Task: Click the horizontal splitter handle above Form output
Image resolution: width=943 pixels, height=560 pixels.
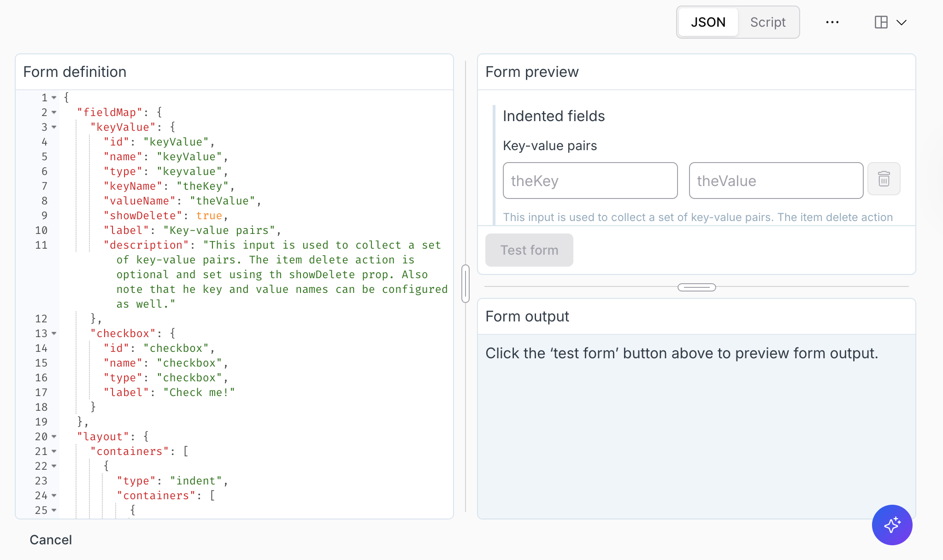Action: pyautogui.click(x=697, y=287)
